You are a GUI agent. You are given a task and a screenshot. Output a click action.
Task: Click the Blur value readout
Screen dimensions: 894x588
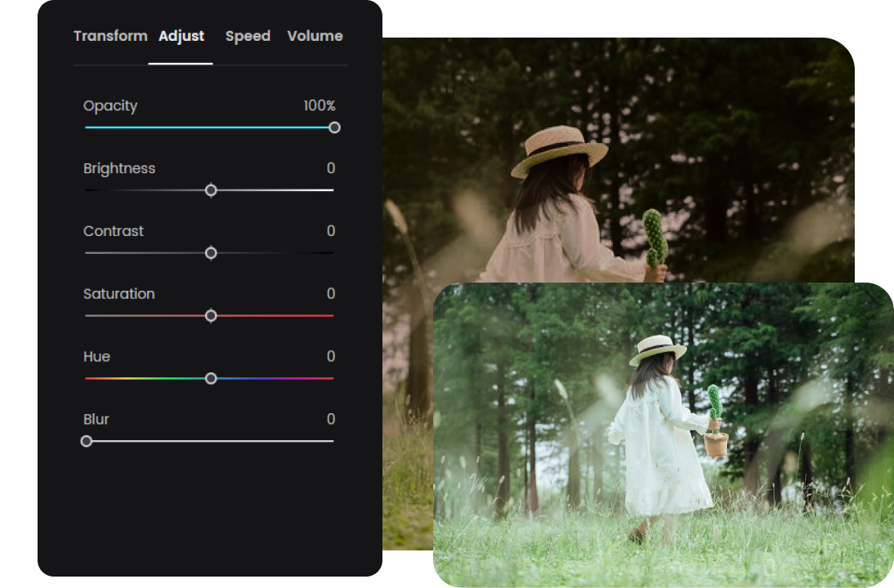pos(331,419)
